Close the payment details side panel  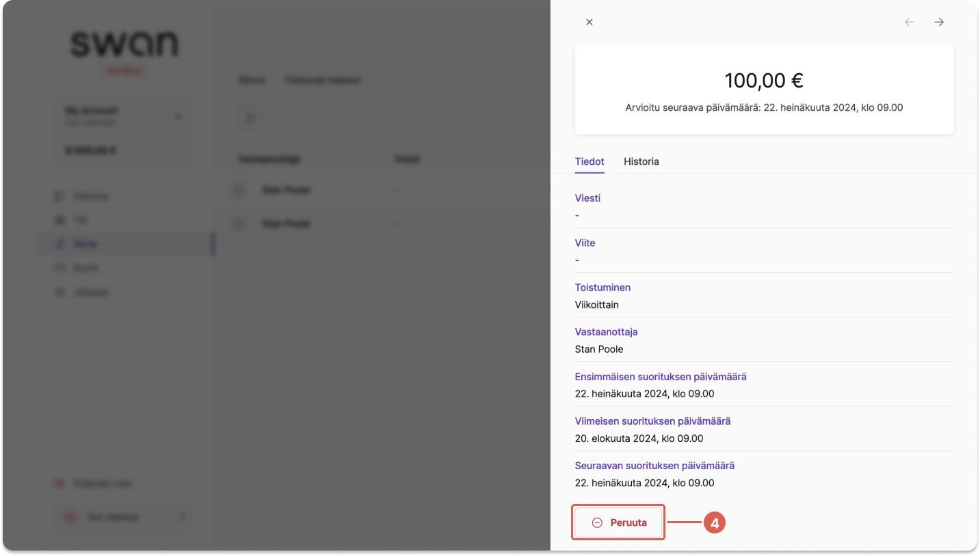coord(590,22)
